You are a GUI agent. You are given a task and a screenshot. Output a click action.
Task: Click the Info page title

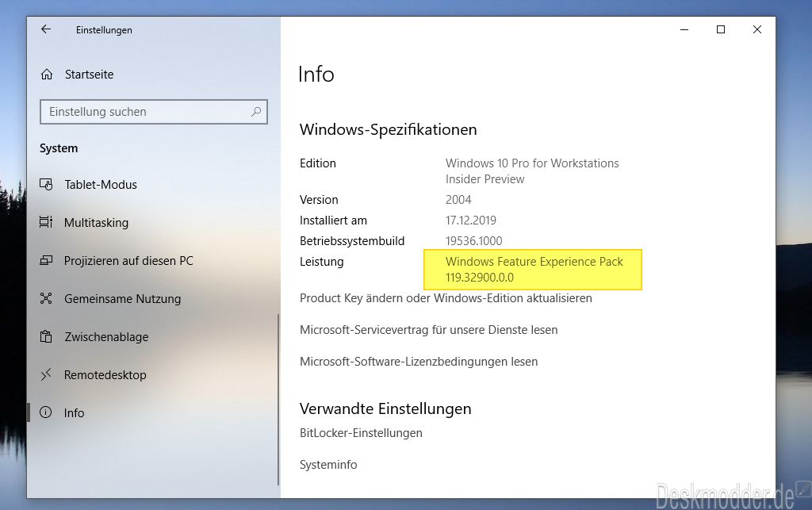pyautogui.click(x=316, y=74)
